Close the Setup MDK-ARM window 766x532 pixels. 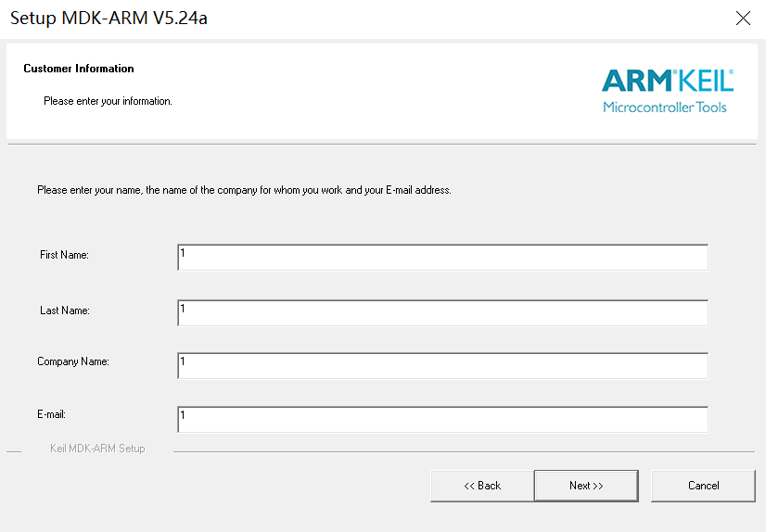pos(743,18)
